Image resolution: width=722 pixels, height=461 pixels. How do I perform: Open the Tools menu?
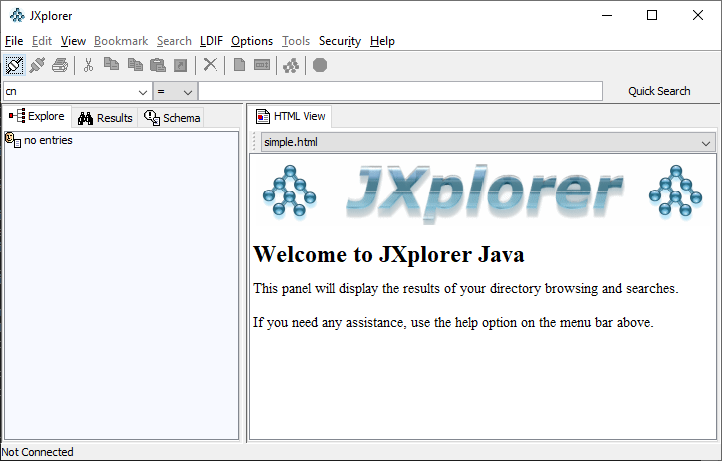point(296,41)
